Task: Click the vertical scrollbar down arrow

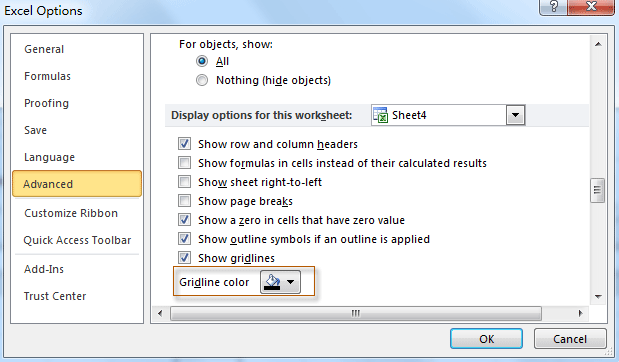Action: coord(598,296)
